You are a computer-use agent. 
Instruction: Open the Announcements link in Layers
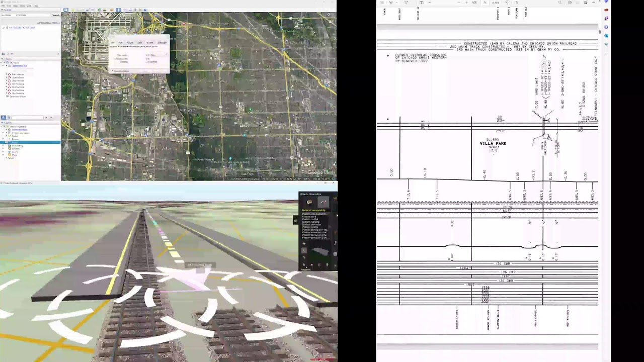click(20, 130)
